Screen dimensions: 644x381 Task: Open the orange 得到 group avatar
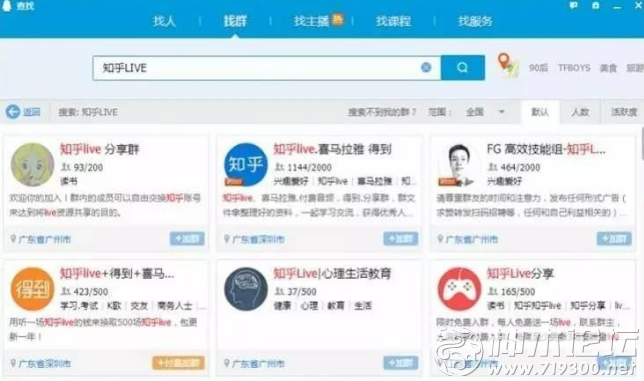[32, 289]
